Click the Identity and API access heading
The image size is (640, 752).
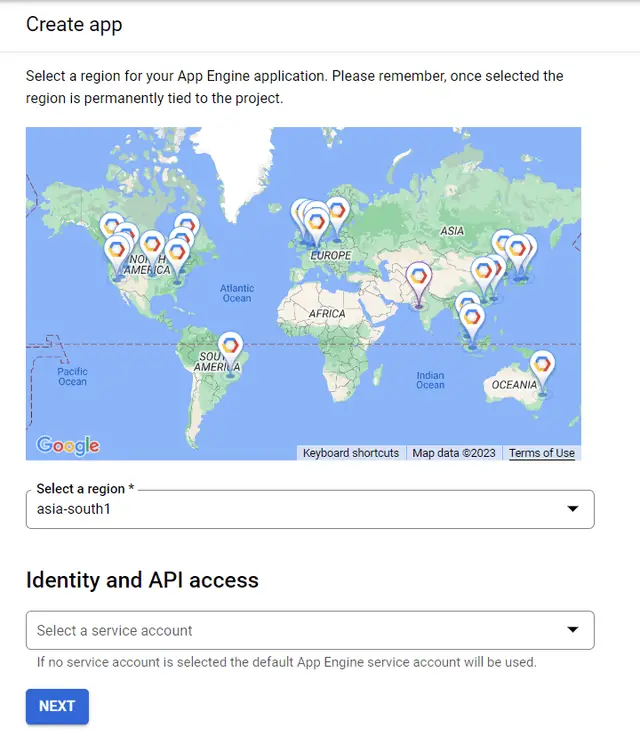pyautogui.click(x=142, y=580)
